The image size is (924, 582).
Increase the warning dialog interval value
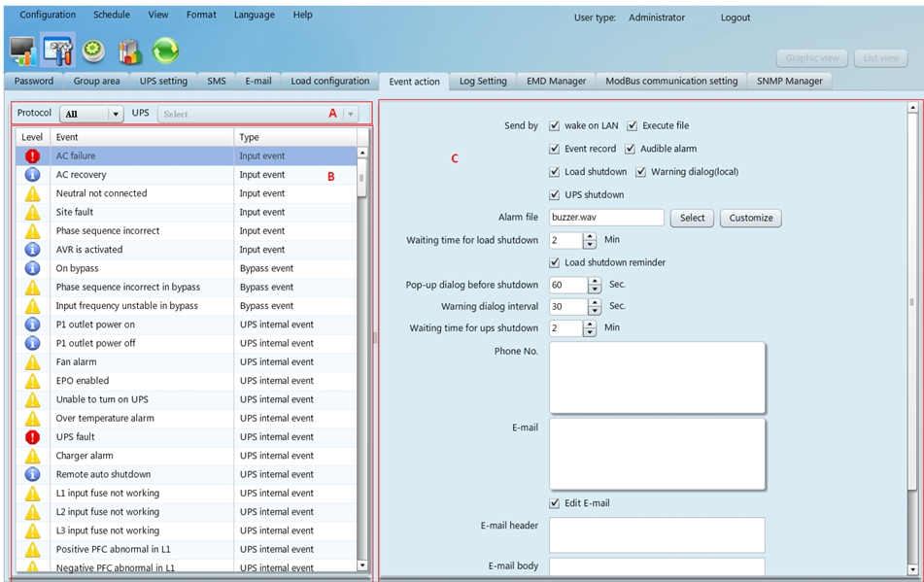[596, 303]
